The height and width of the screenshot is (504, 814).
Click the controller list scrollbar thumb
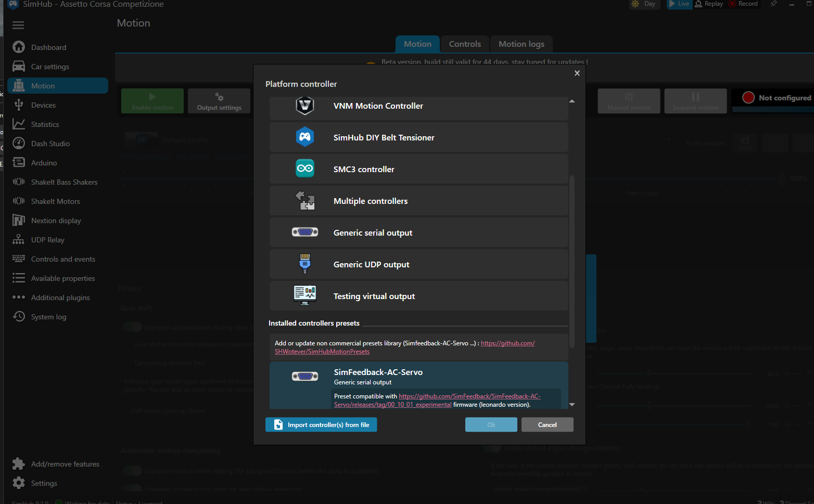coord(572,262)
